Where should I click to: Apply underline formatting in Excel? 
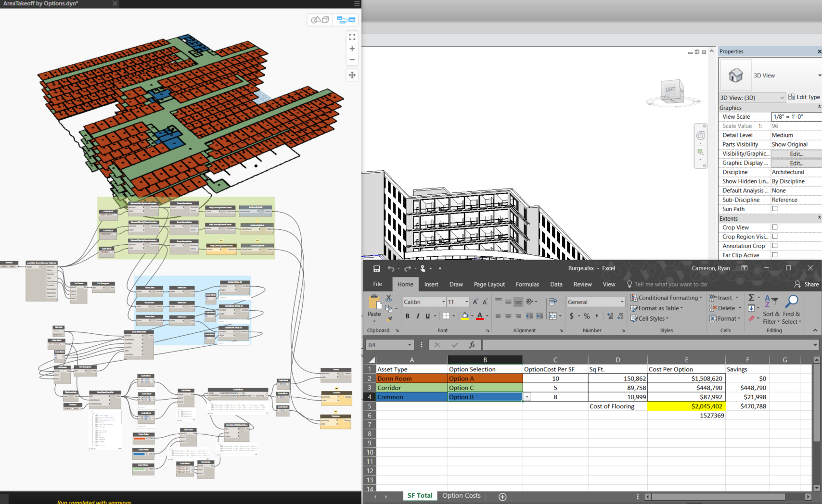(427, 316)
